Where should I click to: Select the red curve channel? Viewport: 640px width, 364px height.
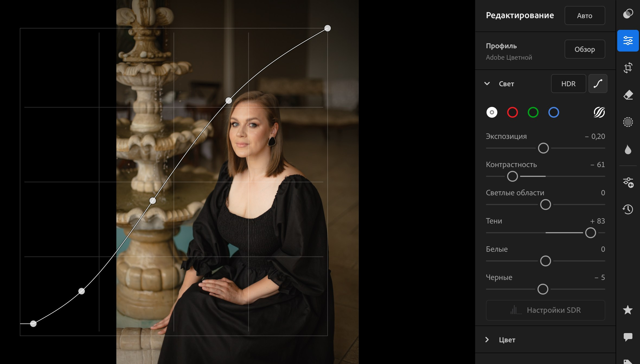pyautogui.click(x=513, y=112)
